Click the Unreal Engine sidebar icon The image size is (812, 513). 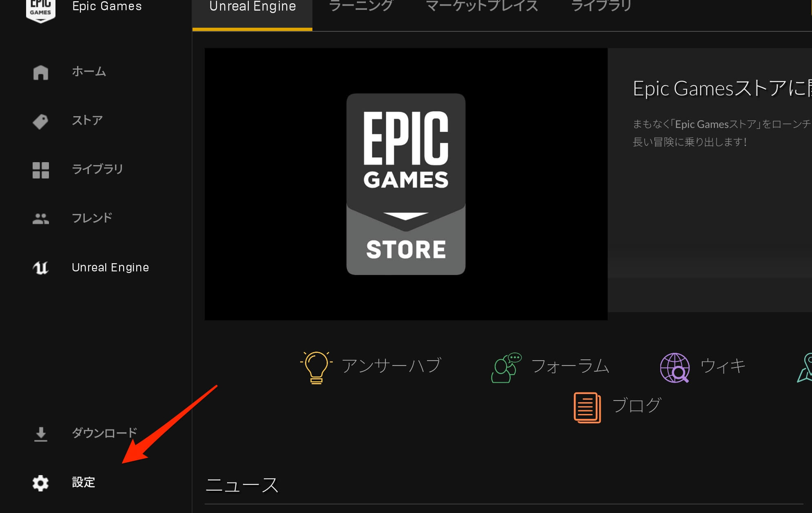pyautogui.click(x=41, y=268)
